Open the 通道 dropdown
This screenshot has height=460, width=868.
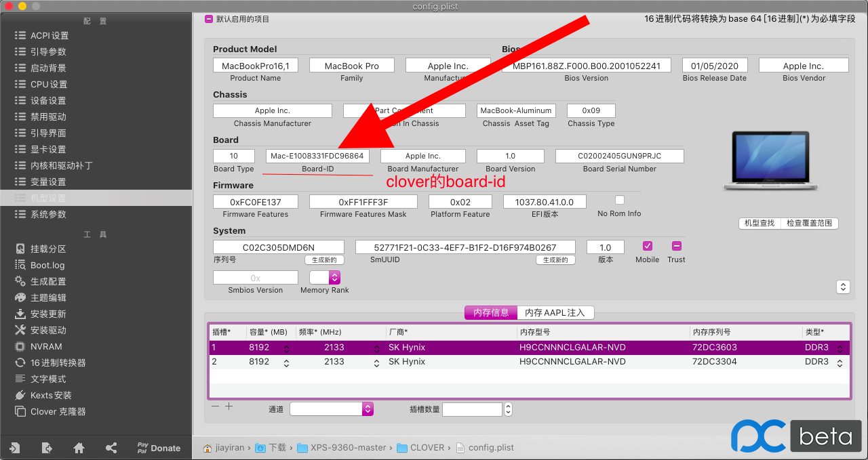coord(332,409)
